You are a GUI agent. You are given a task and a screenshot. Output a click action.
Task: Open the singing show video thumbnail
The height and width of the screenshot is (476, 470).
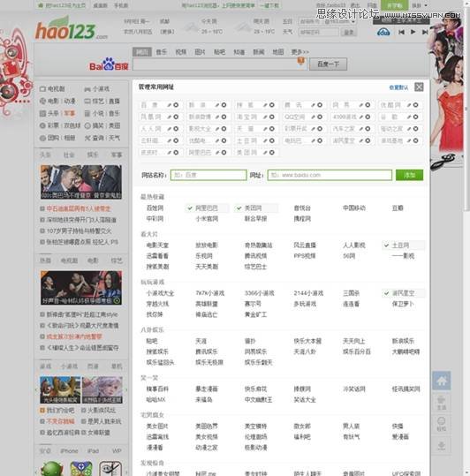pyautogui.click(x=81, y=288)
